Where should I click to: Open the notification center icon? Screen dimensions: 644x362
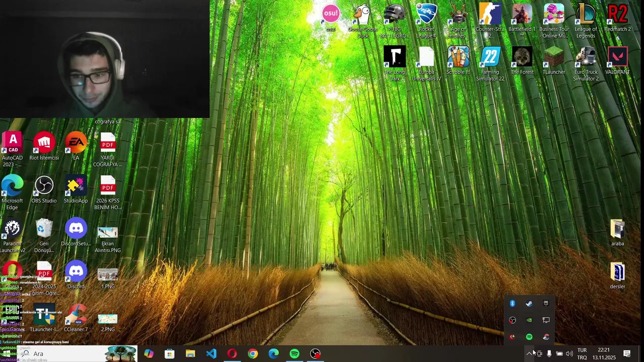[x=627, y=354]
